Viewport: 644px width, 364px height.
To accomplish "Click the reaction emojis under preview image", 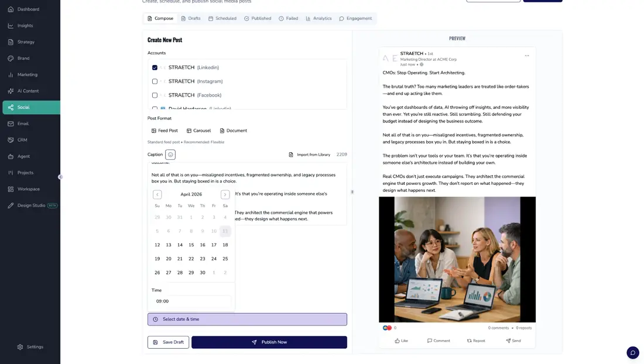I will [x=387, y=328].
